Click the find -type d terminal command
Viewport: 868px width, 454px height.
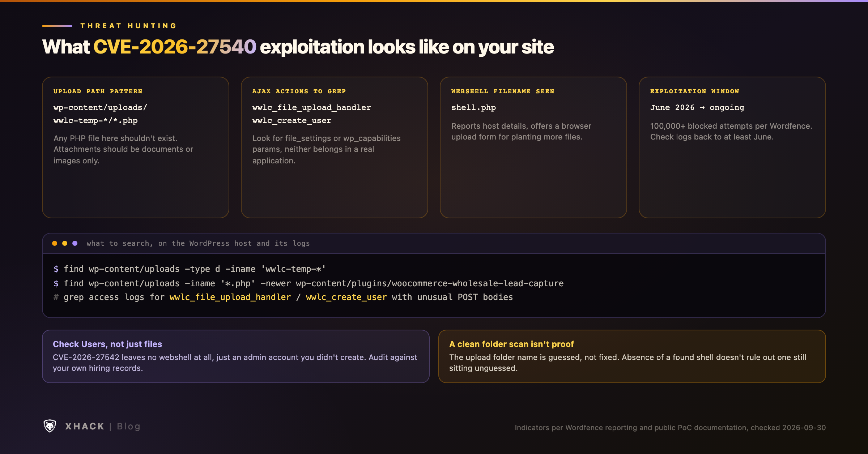(190, 269)
